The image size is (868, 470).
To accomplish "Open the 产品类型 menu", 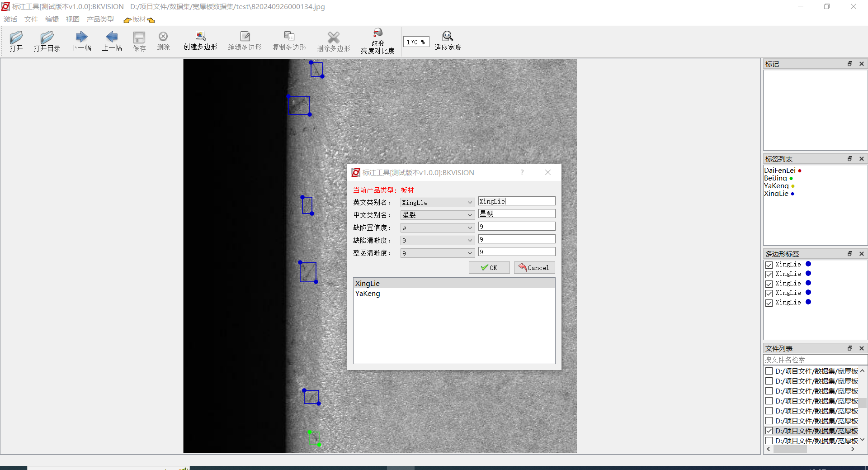I will tap(100, 19).
